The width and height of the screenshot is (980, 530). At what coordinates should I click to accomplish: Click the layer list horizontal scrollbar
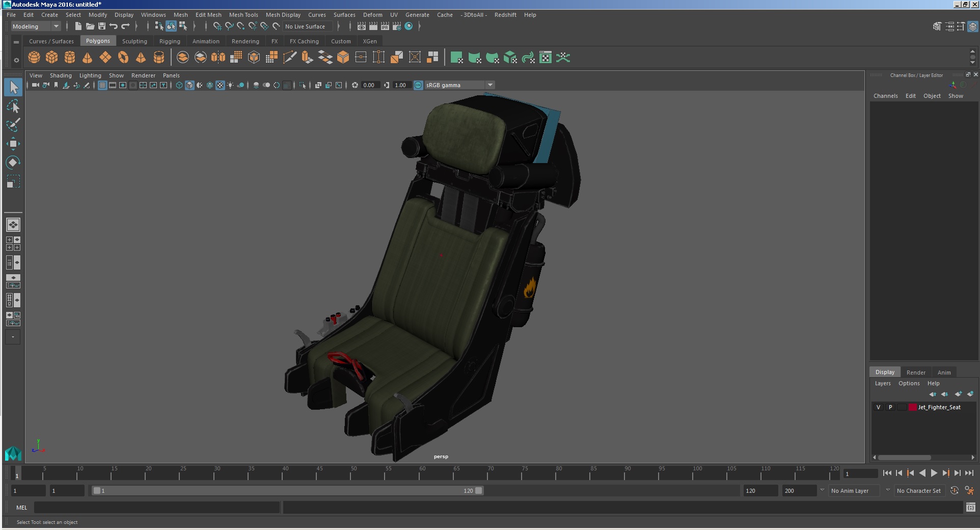click(904, 458)
